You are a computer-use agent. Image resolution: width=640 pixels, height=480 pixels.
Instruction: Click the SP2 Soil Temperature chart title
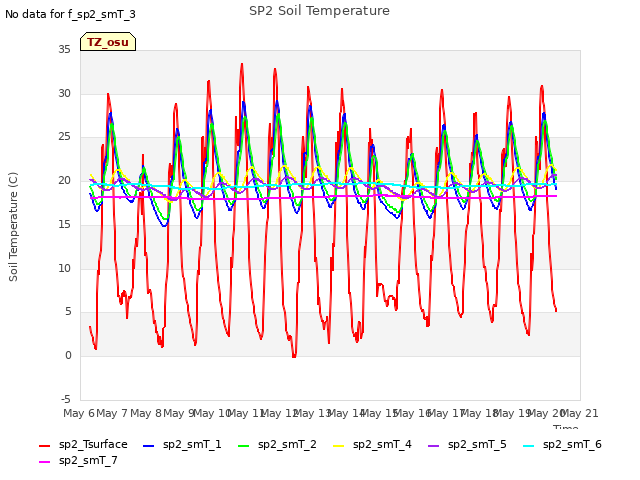coord(319,11)
